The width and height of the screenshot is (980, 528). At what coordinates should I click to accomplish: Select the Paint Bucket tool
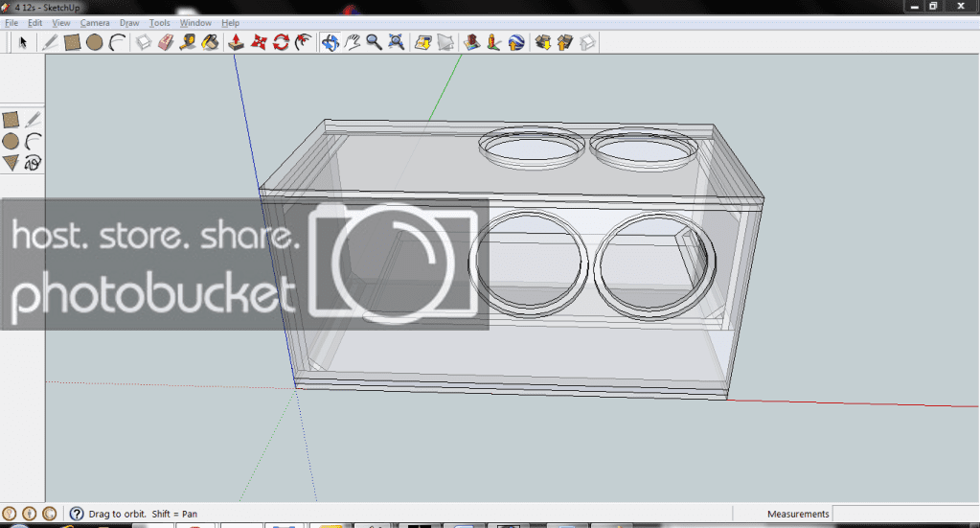coord(210,42)
